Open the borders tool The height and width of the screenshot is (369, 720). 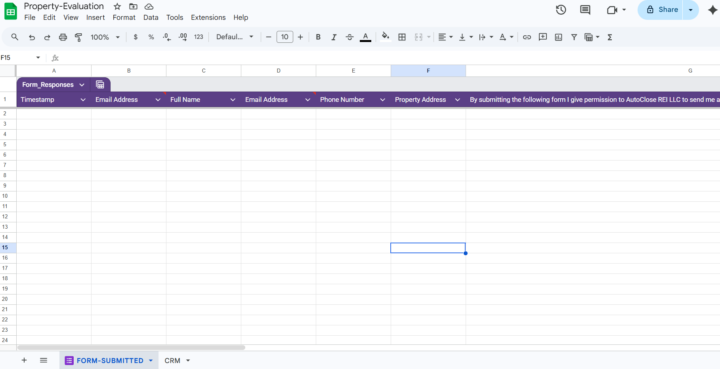click(402, 37)
